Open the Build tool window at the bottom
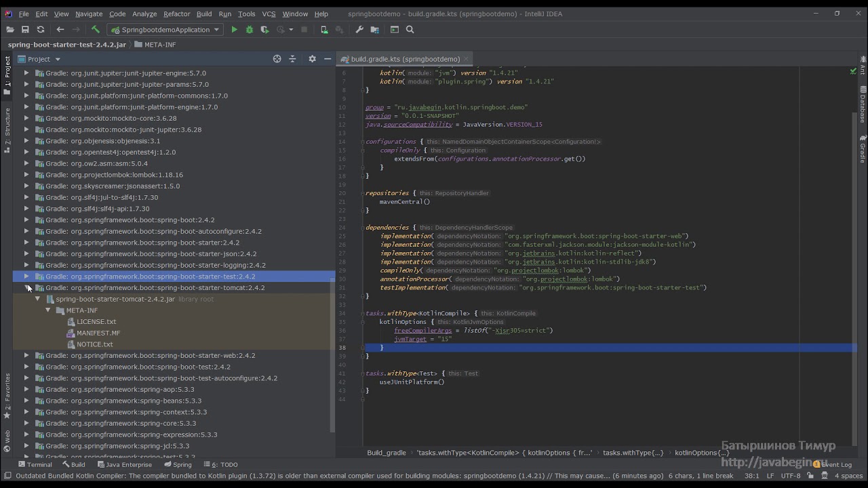 point(73,465)
